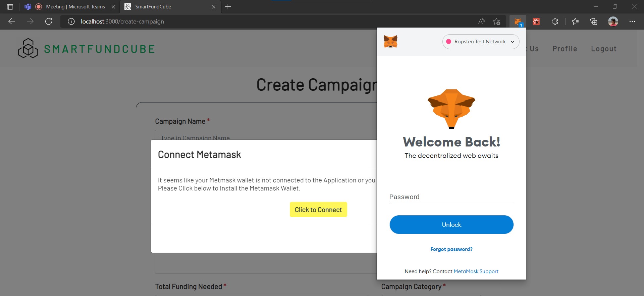Refresh the page using the reload icon

49,21
